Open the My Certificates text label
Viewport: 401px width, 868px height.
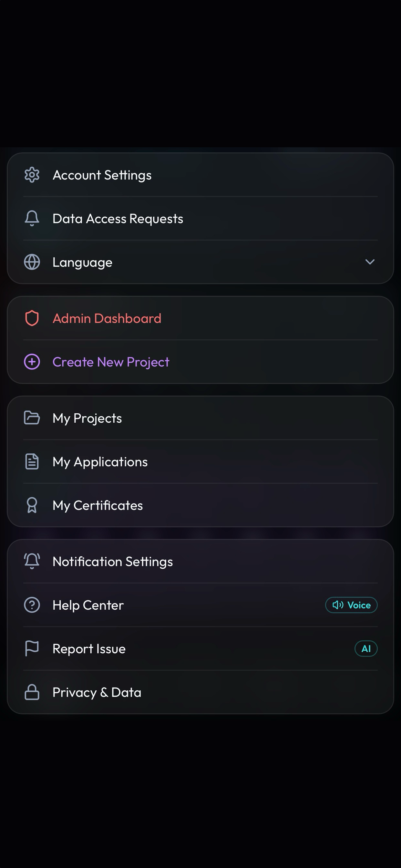[x=98, y=505]
